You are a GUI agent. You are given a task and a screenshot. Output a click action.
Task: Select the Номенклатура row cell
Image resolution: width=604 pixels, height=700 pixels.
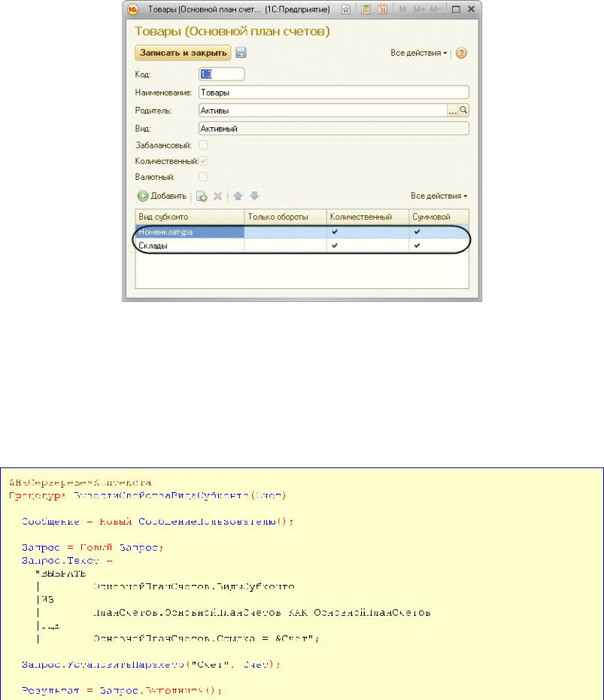click(190, 232)
